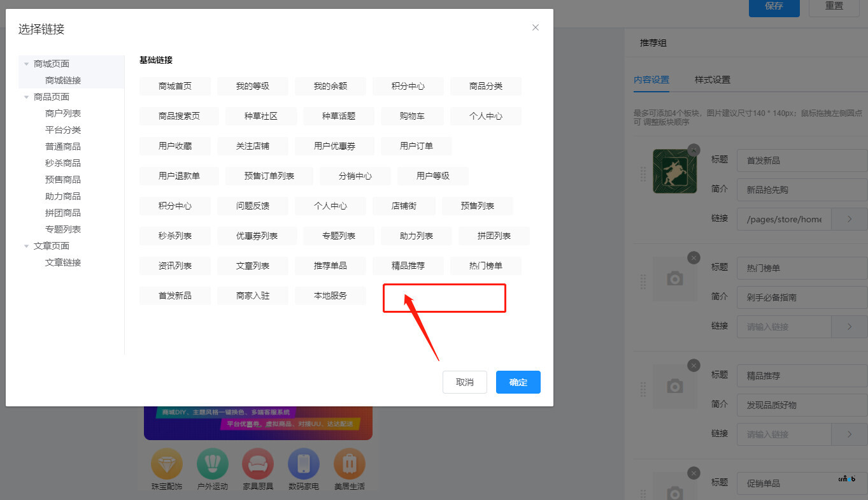Choose the 优惠券列表 link button
Screen dimensions: 868x500
pyautogui.click(x=257, y=236)
